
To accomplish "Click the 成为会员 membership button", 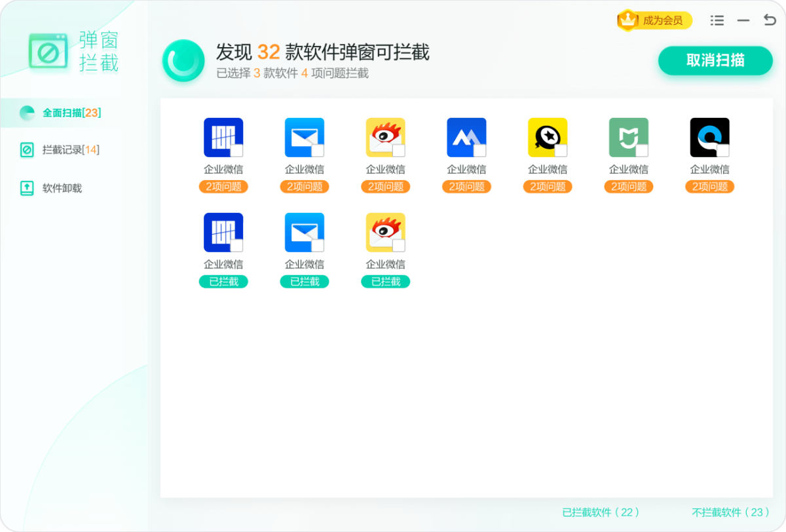I will click(x=654, y=20).
